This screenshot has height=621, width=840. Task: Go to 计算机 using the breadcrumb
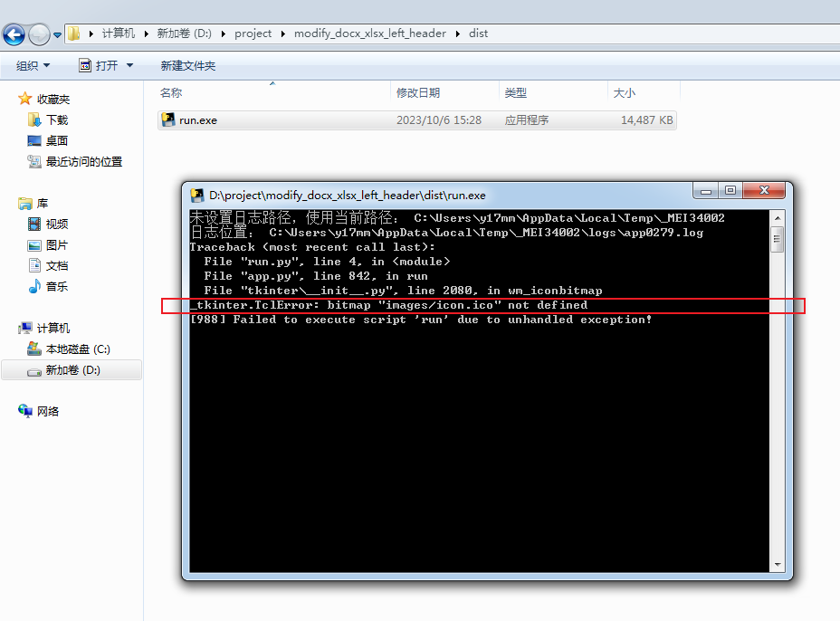click(119, 33)
